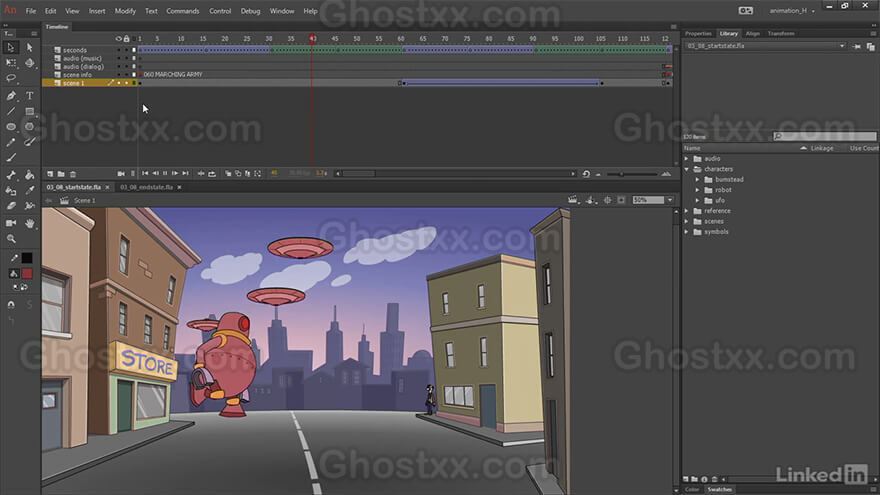880x495 pixels.
Task: Select the Width tool
Action: pyautogui.click(x=29, y=206)
